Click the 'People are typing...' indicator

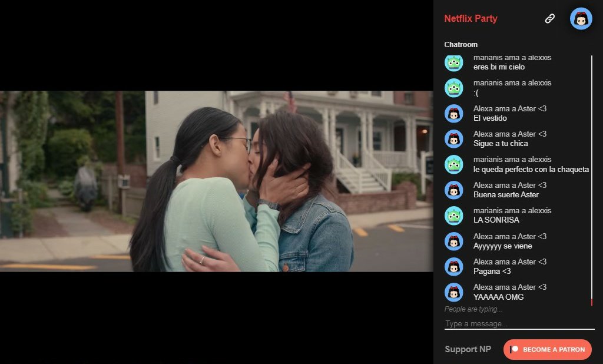tap(473, 309)
